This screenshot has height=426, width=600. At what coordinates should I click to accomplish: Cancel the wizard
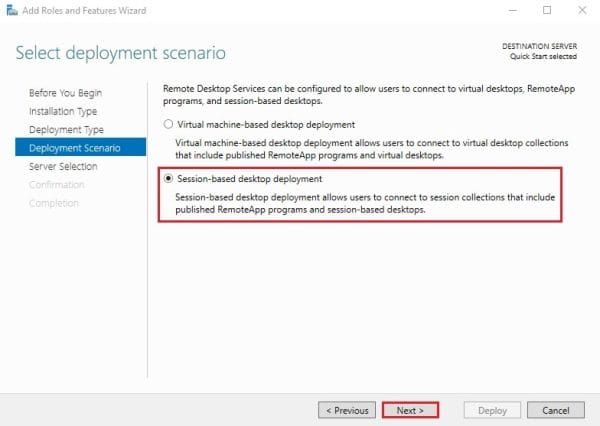(555, 410)
